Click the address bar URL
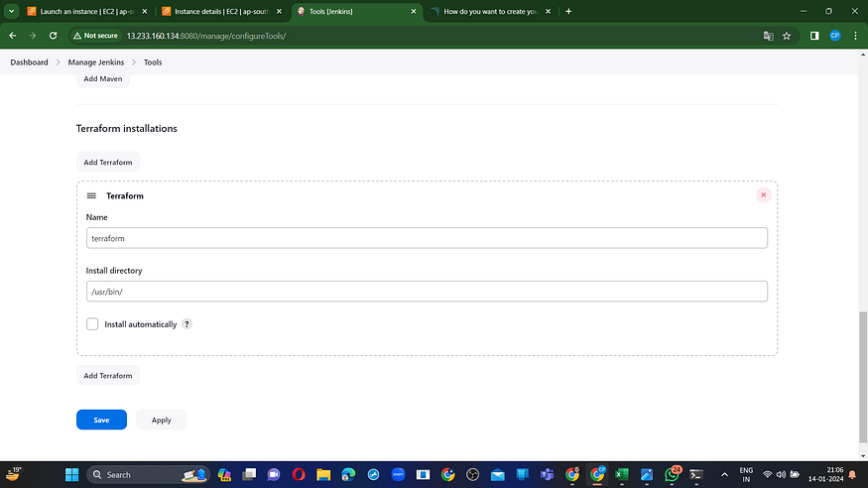Screen dimensions: 868x488 206,36
